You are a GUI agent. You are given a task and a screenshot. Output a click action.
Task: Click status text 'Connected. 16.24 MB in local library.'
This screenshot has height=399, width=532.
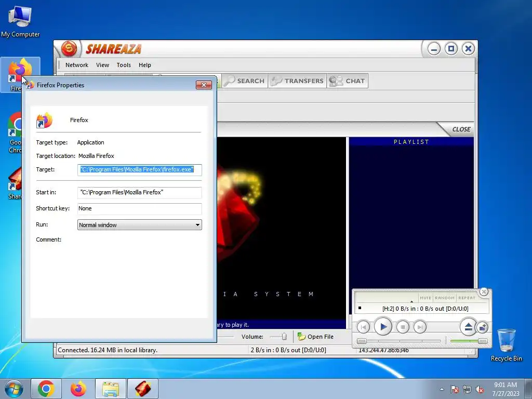[108, 350]
